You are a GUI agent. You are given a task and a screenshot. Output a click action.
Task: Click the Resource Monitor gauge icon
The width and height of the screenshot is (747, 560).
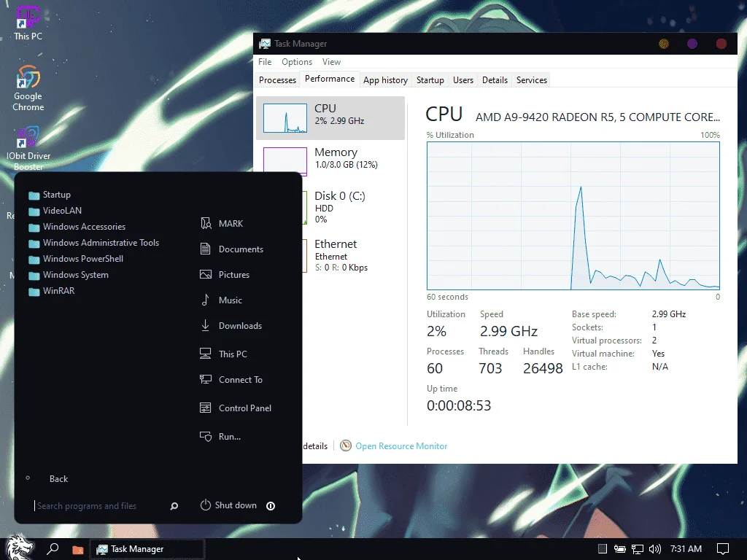tap(346, 446)
